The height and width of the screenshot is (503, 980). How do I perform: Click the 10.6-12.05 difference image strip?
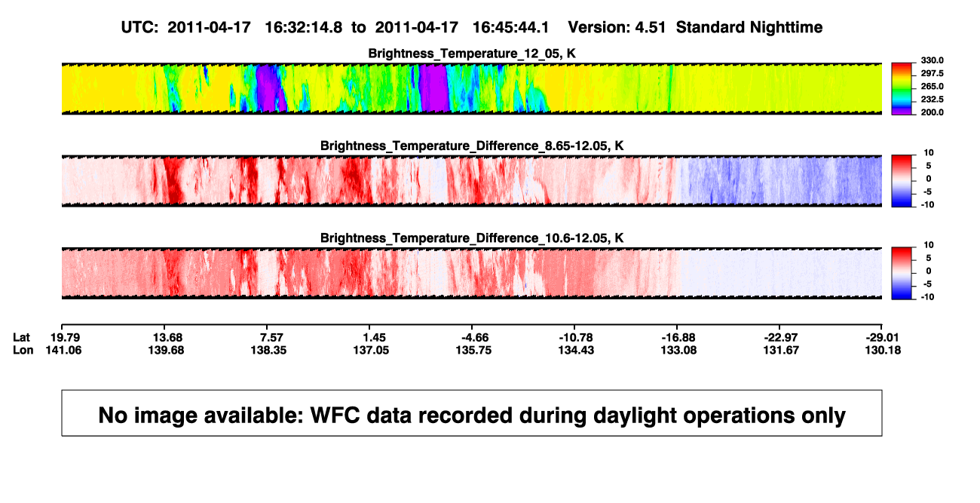[x=472, y=273]
